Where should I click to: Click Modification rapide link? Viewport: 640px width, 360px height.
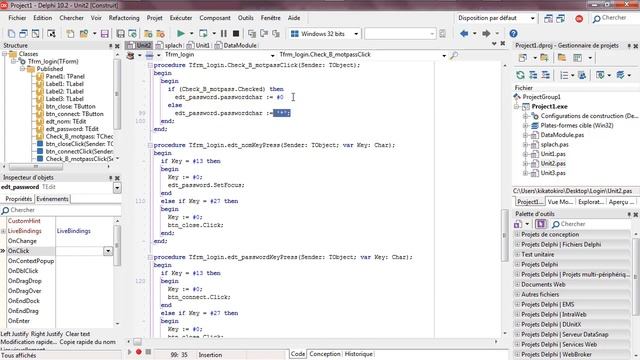(29, 342)
